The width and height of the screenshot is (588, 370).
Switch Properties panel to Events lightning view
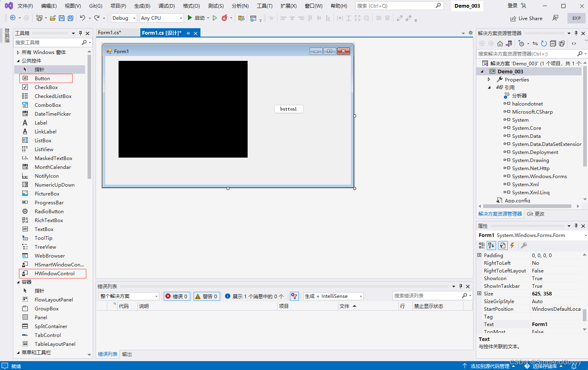point(512,245)
